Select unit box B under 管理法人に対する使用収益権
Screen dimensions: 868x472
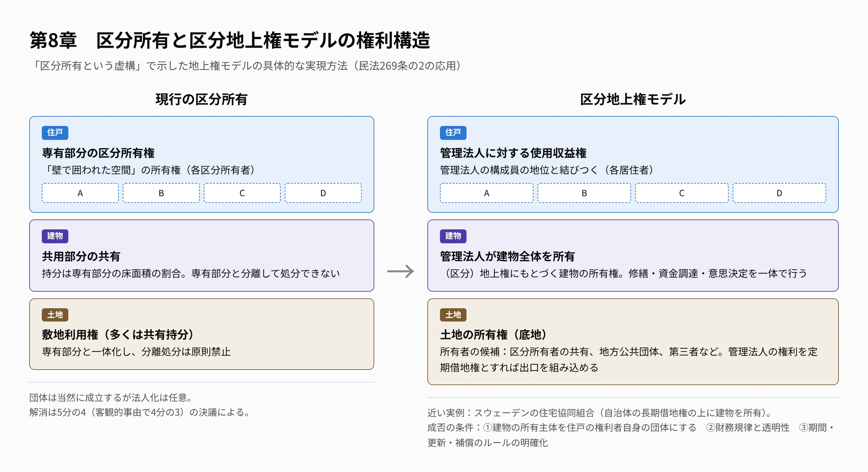pos(584,193)
